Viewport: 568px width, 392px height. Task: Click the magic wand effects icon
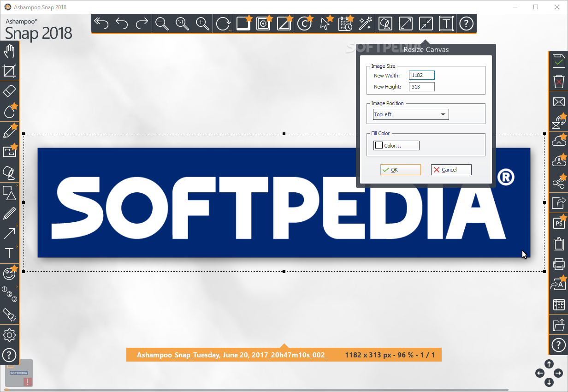click(365, 23)
